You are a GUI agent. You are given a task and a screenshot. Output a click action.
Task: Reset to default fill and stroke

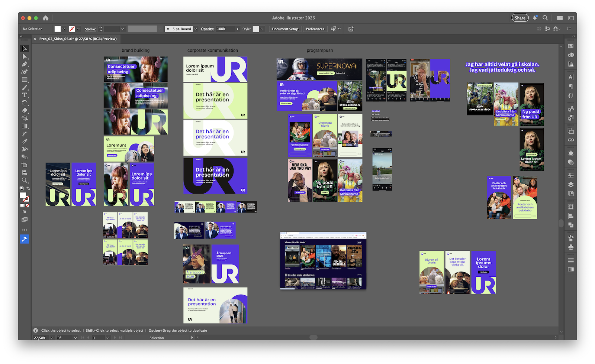coord(21,189)
